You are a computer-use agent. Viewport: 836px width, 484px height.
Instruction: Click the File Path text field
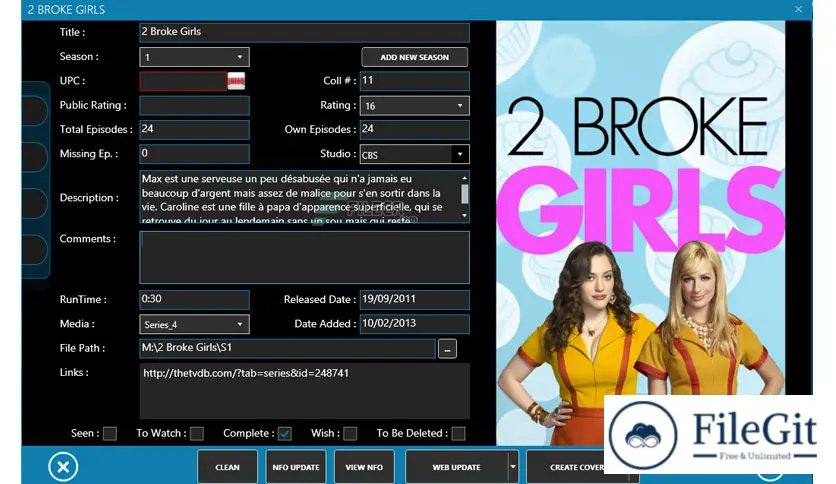point(287,349)
